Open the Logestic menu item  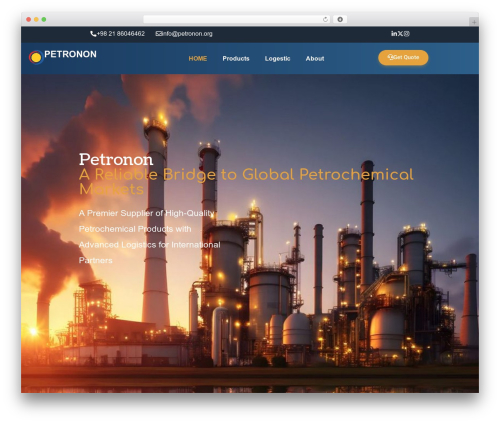[x=277, y=59]
